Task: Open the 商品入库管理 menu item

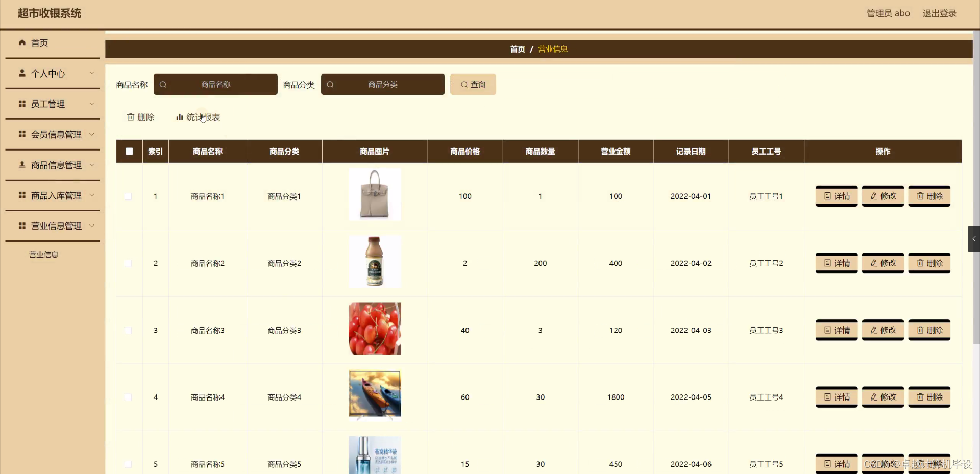Action: coord(53,196)
